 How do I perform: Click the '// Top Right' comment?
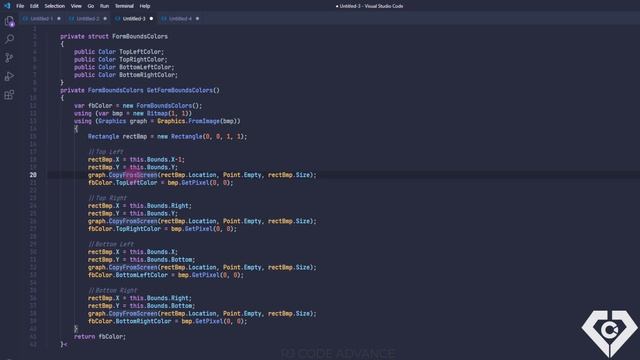click(x=107, y=198)
